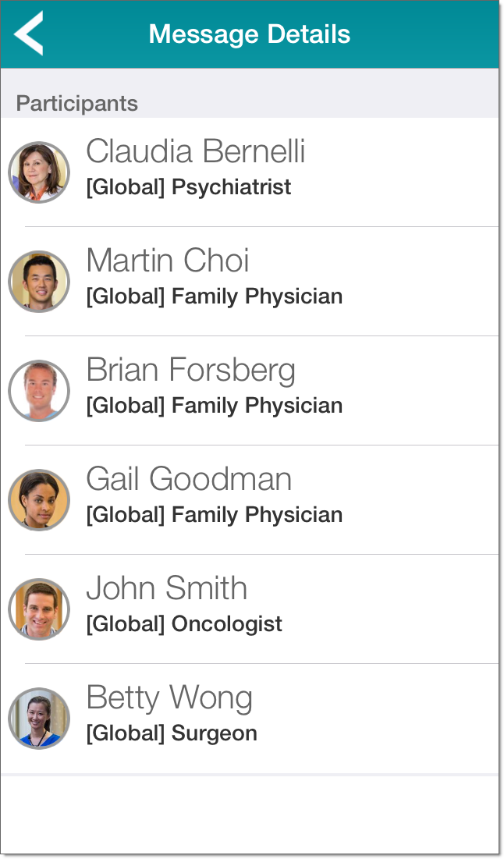The image size is (504, 859).
Task: Tap Betty Wong's profile photo
Action: (39, 719)
